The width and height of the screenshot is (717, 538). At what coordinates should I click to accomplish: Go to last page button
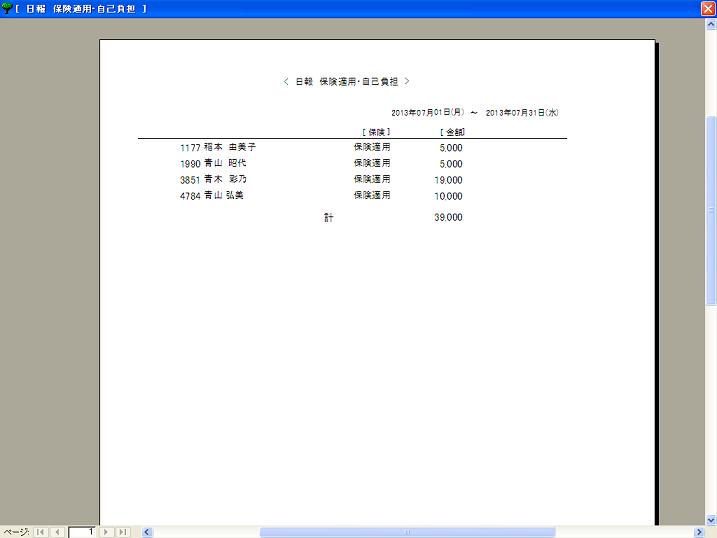click(x=123, y=532)
